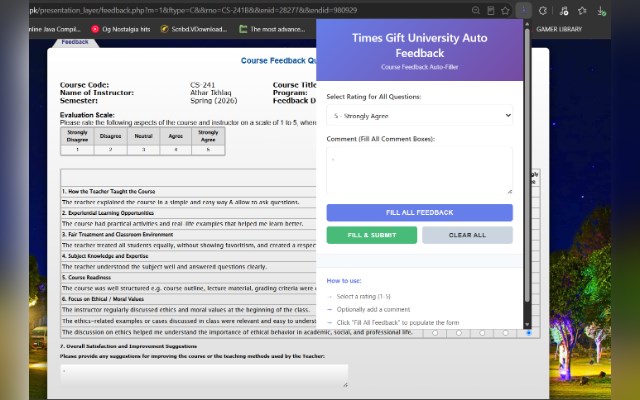Click the extension Comment text area

coord(420,171)
